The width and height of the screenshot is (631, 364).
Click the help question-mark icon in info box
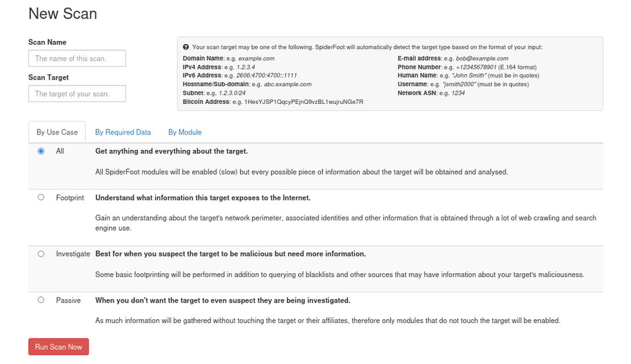[x=186, y=47]
